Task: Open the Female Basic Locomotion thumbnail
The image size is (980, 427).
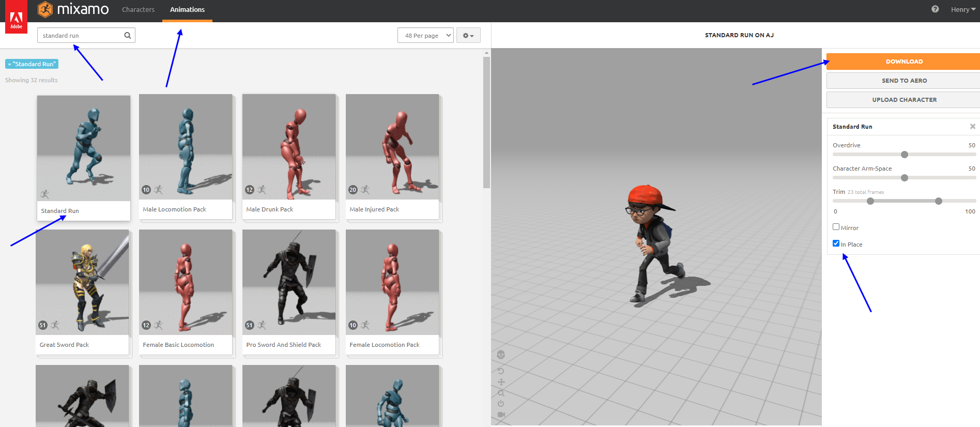Action: point(186,282)
